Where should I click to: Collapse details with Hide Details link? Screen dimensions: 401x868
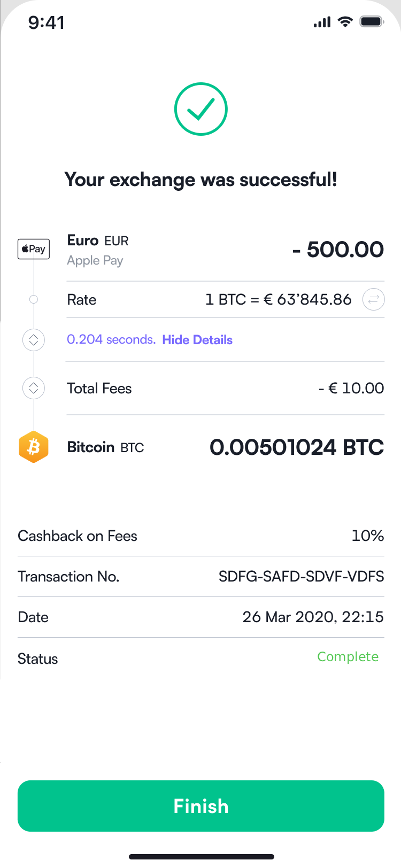(197, 340)
